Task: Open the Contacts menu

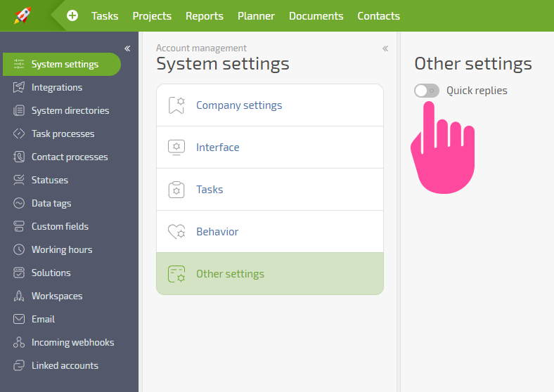Action: point(379,16)
